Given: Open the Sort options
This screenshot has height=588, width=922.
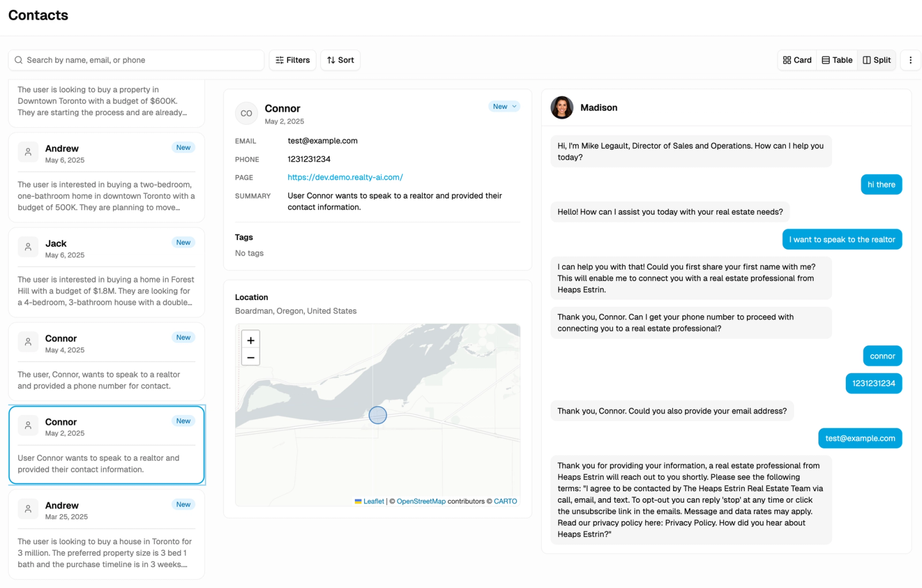Looking at the screenshot, I should [x=341, y=60].
